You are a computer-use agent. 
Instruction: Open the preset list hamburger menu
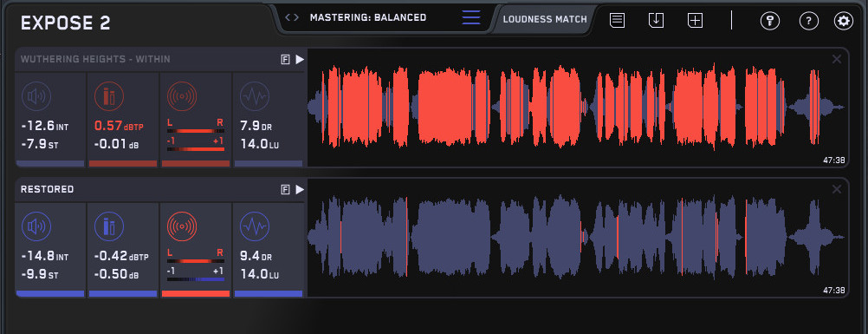471,17
